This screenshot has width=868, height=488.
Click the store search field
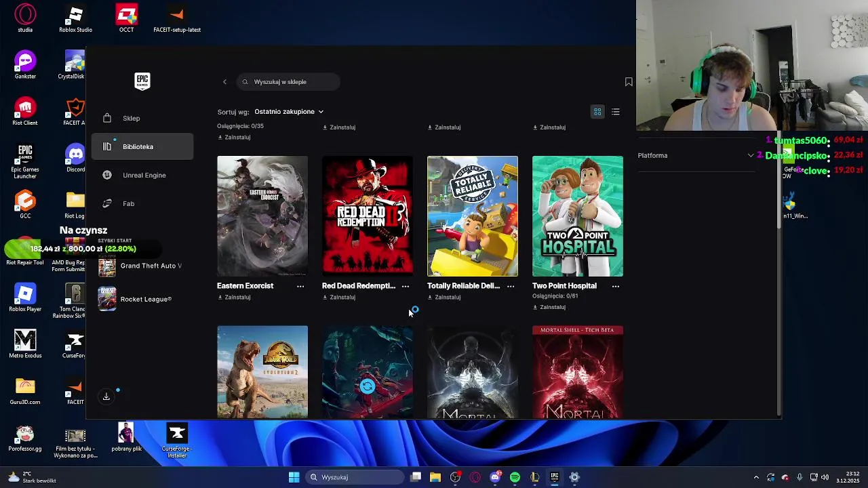tap(288, 82)
